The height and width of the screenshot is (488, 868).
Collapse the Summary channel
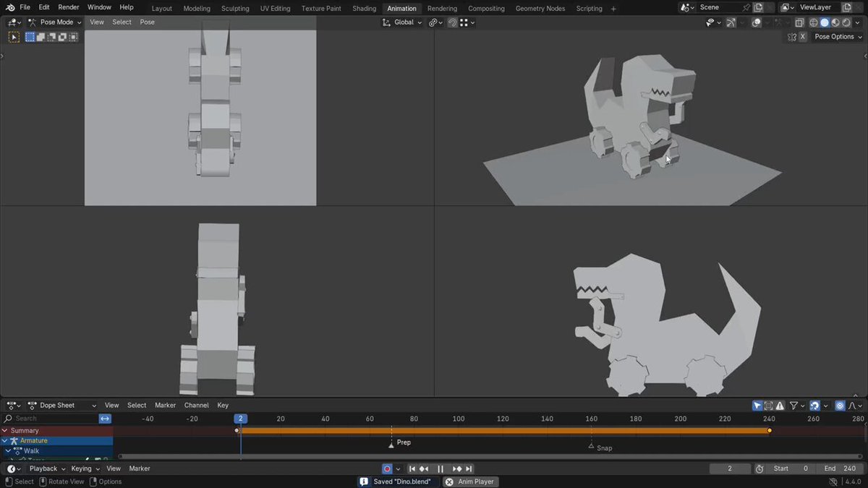6,430
